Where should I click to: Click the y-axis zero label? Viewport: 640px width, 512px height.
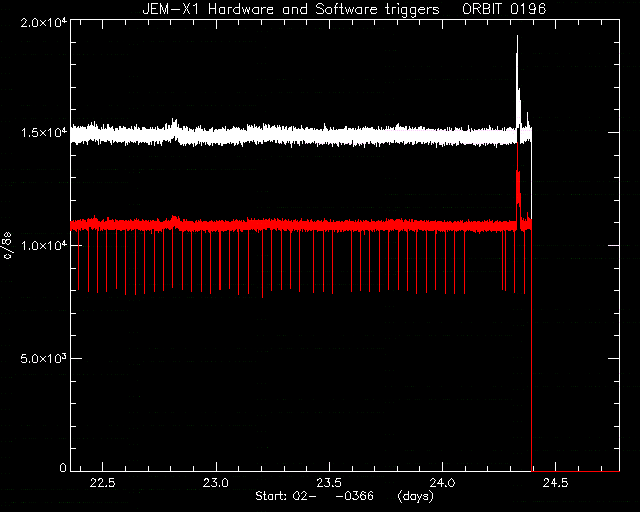(x=63, y=467)
